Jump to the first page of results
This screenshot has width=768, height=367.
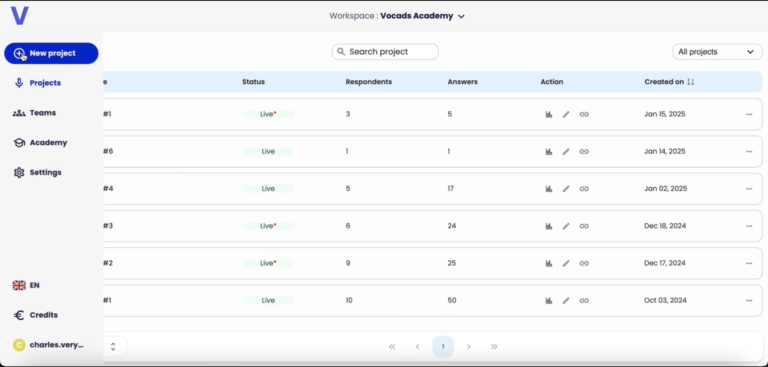[392, 346]
